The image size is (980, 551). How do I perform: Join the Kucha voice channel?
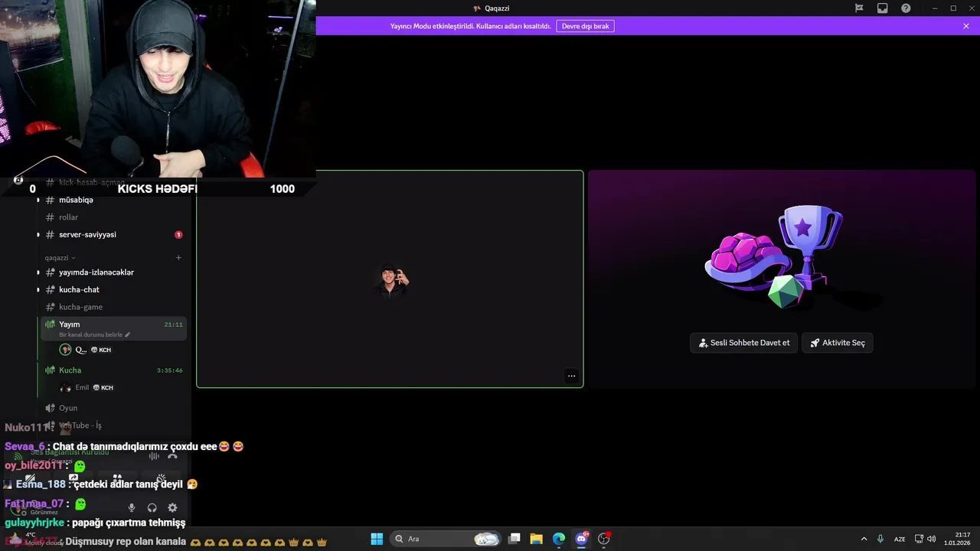(x=112, y=370)
